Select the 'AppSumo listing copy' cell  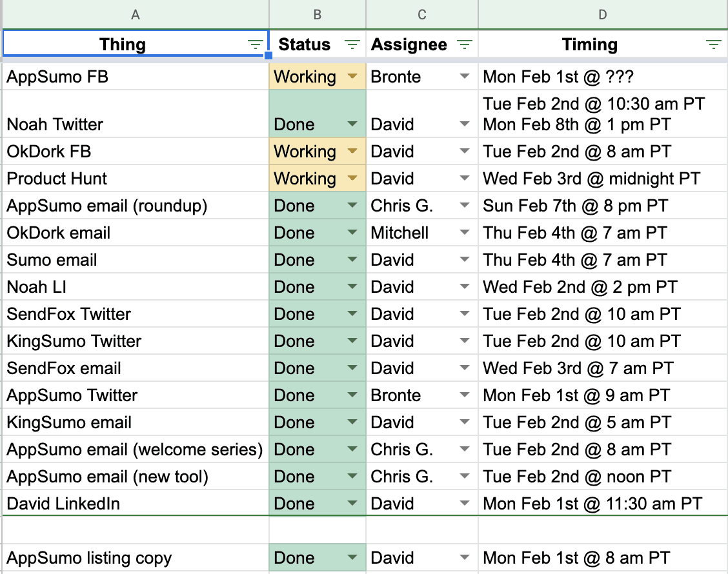pos(136,557)
